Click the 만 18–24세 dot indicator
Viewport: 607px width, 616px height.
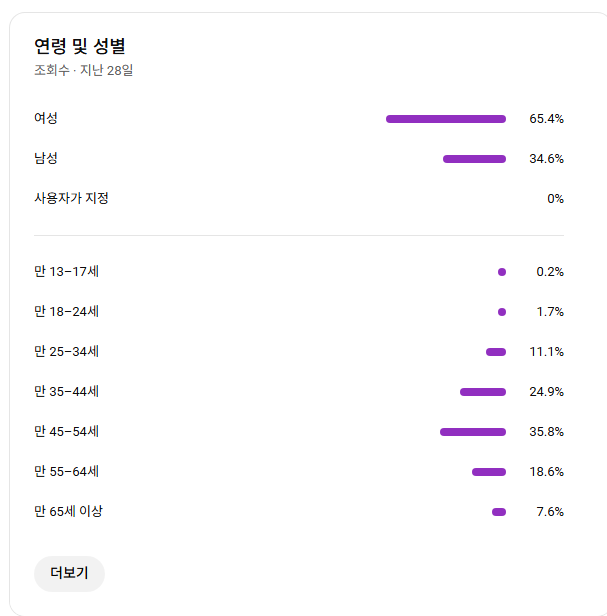click(502, 312)
